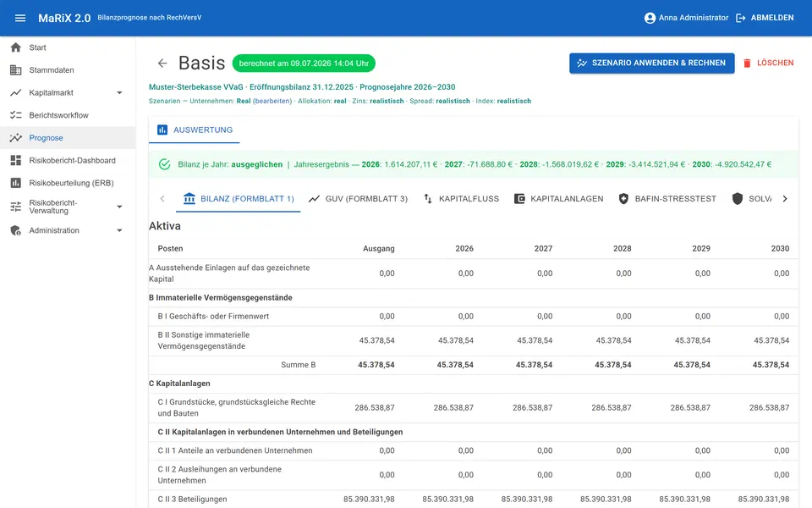Viewport: 812px width, 508px height.
Task: Open Stammdaten in the sidebar
Action: pos(68,70)
